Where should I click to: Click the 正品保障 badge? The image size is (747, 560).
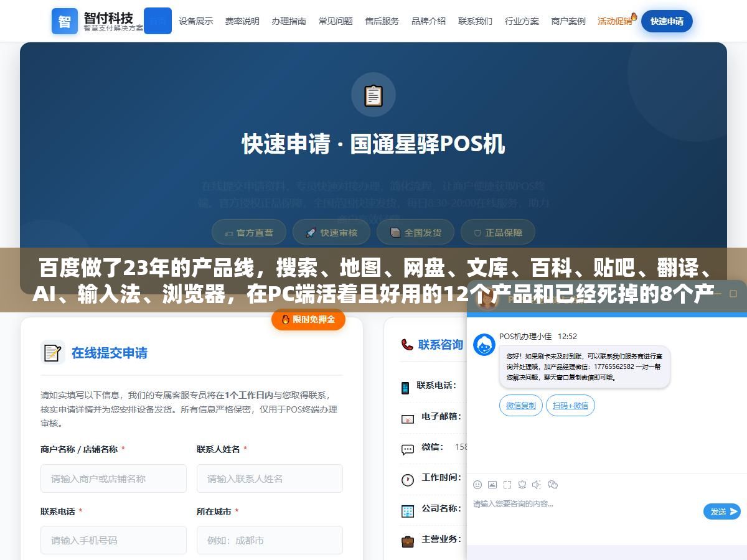coord(498,232)
